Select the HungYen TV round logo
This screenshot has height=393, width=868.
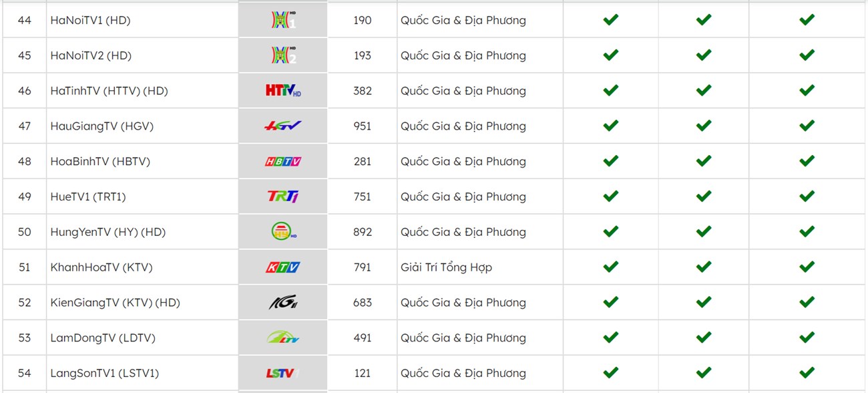(x=283, y=232)
